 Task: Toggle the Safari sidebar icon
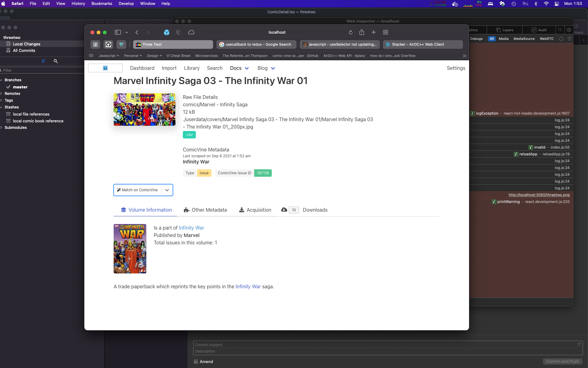click(x=118, y=32)
